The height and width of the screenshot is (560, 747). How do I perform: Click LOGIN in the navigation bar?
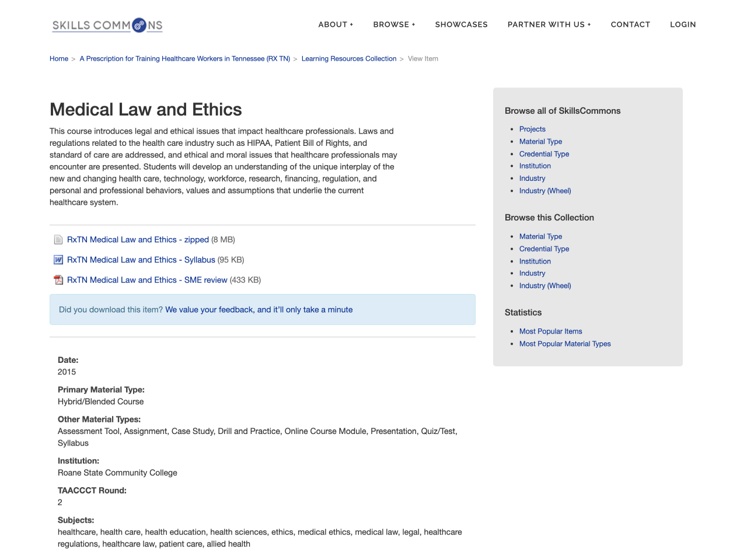tap(683, 24)
